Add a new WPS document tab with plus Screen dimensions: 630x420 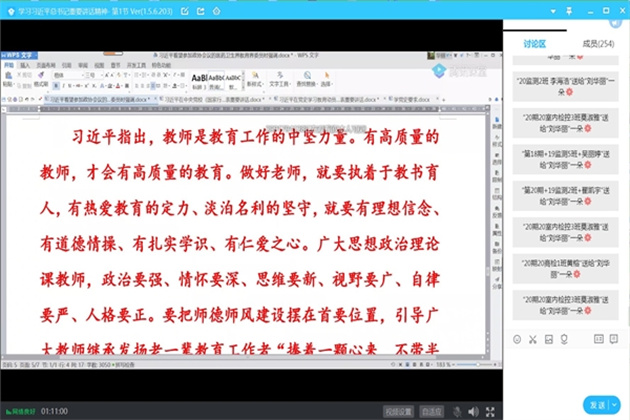pyautogui.click(x=444, y=99)
